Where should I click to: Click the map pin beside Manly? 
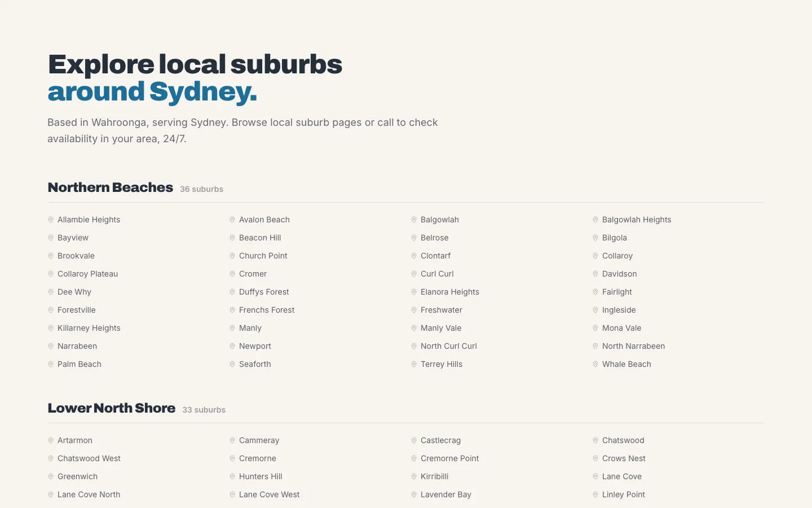(x=232, y=328)
